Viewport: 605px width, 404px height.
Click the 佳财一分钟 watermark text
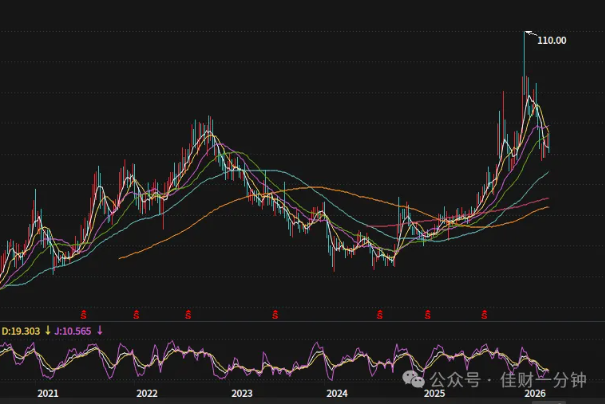pyautogui.click(x=543, y=380)
